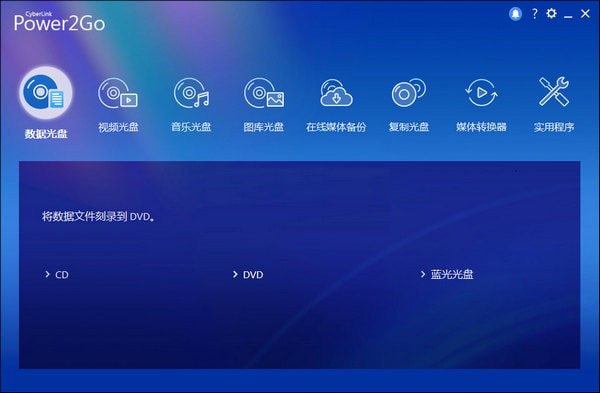
Task: Choose the CD option
Action: click(57, 275)
